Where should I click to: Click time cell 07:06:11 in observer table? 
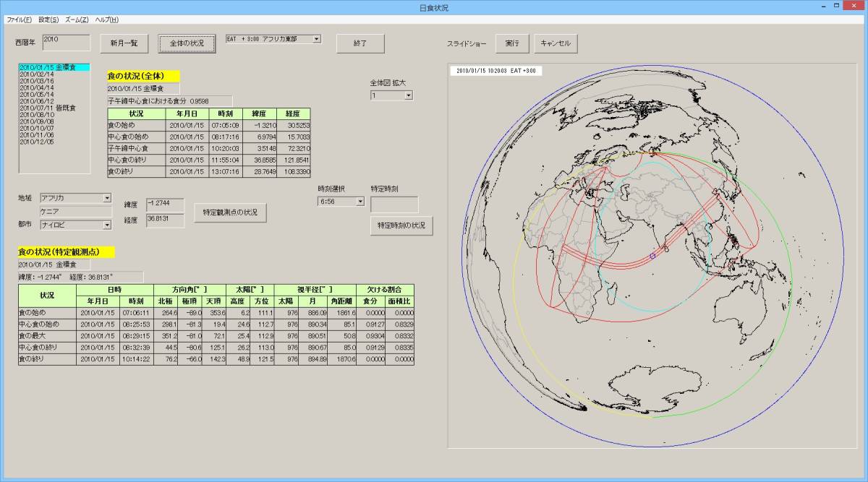(137, 313)
